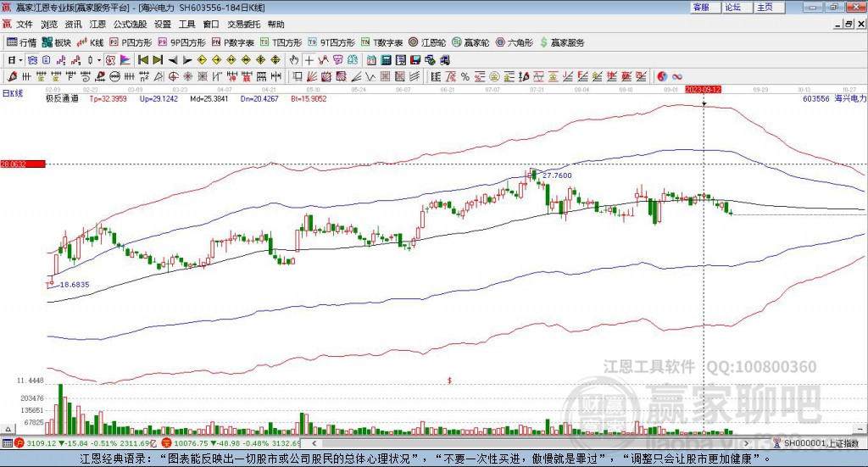Click the red 28.0632 price label
868x467 pixels.
(x=23, y=164)
